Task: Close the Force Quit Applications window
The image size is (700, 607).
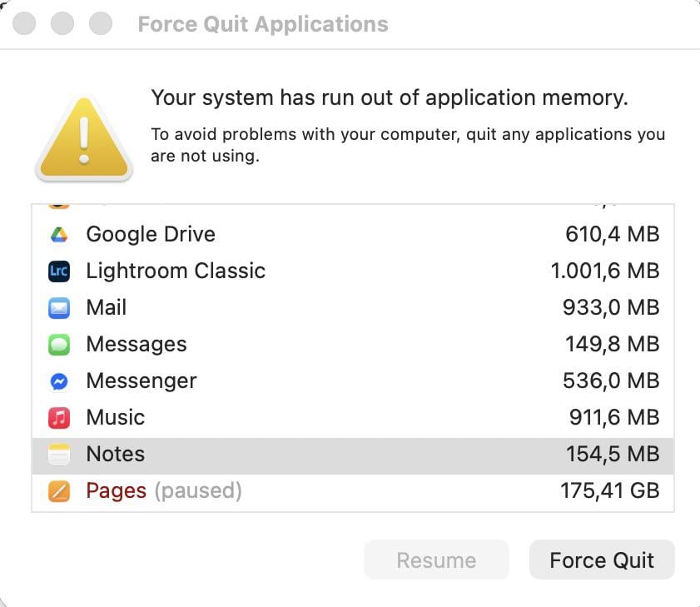Action: click(25, 24)
